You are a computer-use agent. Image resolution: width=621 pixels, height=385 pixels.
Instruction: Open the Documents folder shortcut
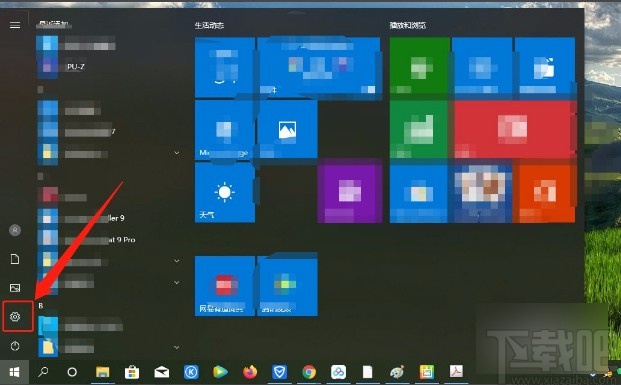tap(15, 259)
